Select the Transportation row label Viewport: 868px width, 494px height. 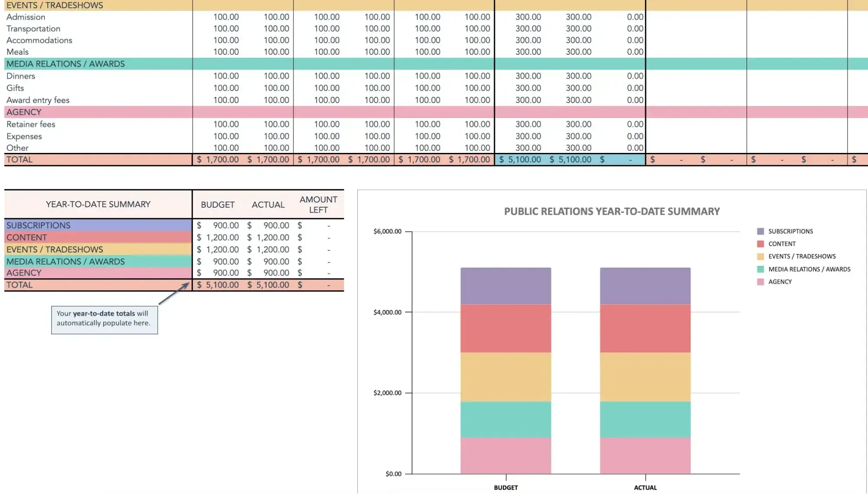click(33, 29)
